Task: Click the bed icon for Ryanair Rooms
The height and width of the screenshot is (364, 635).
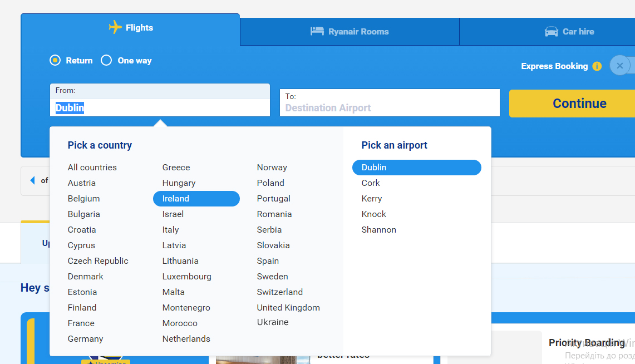Action: 317,31
